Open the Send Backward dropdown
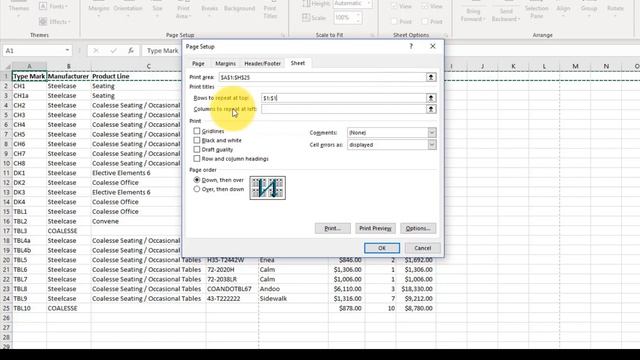The image size is (640, 360). click(506, 14)
